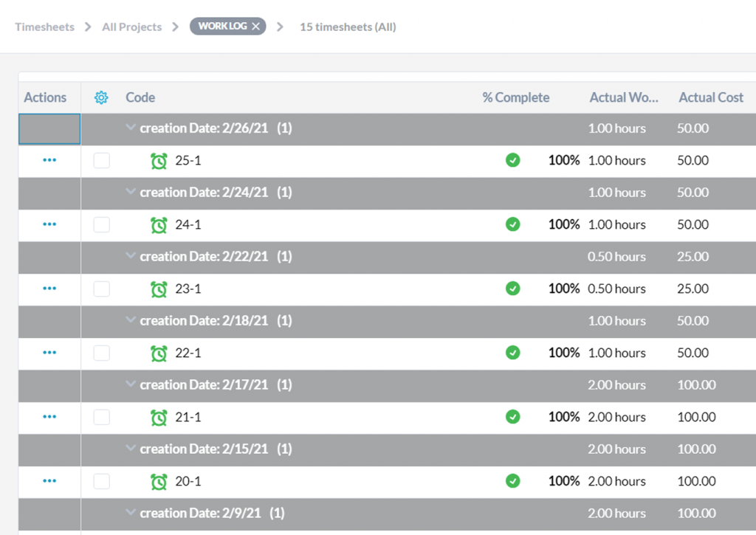
Task: Open the column settings gear icon
Action: (101, 97)
